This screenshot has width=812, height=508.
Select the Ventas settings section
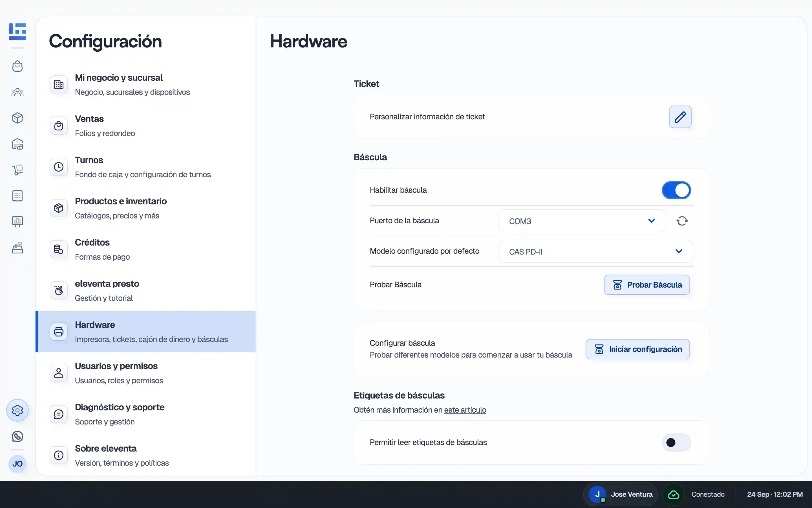[x=145, y=126]
